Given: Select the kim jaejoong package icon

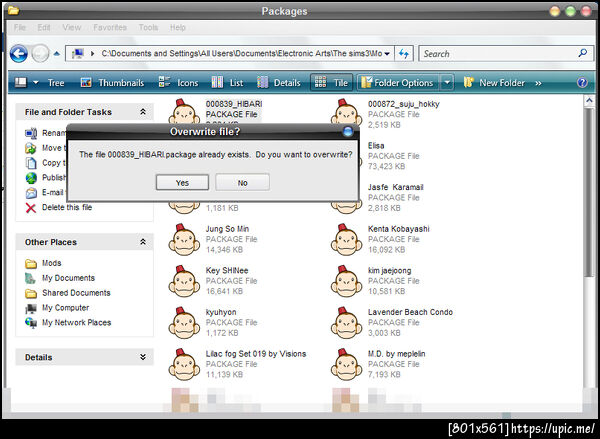Looking at the screenshot, I should pos(346,281).
